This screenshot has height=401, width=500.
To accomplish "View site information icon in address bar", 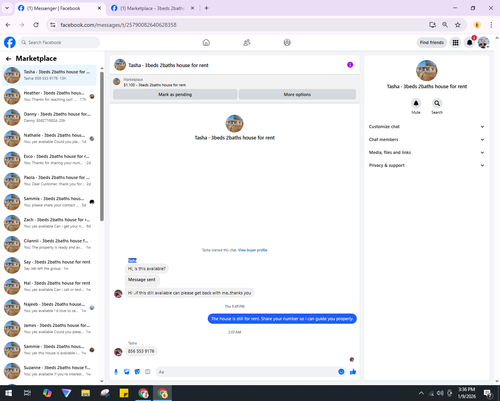I will click(x=53, y=25).
